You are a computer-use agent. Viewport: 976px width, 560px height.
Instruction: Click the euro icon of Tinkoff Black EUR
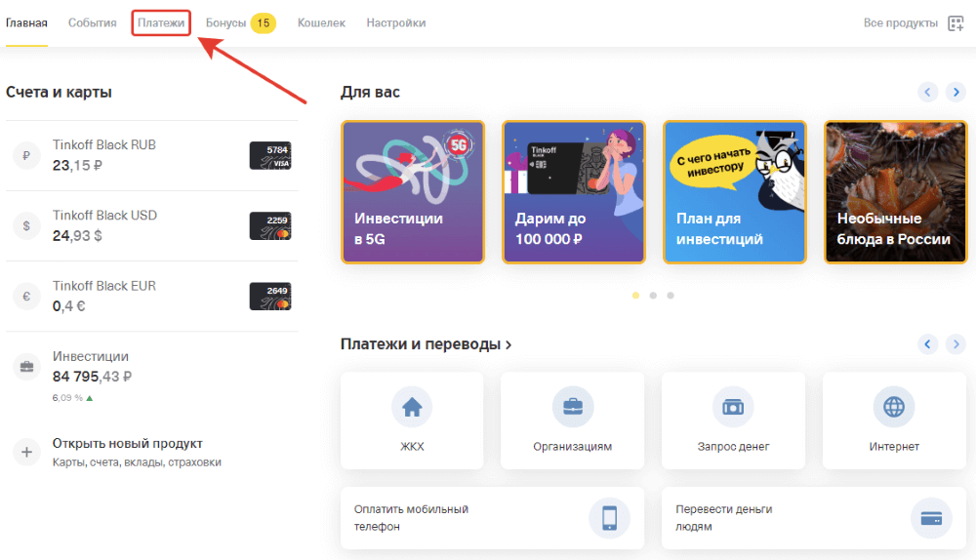(26, 297)
